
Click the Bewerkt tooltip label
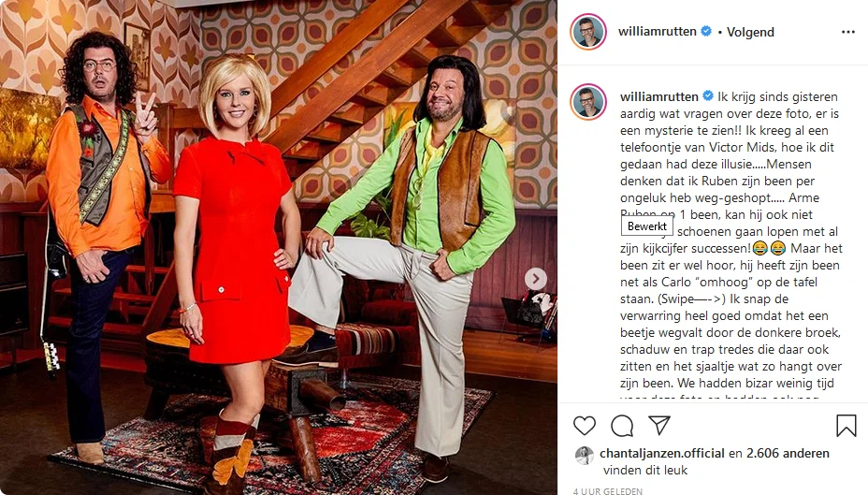click(x=647, y=226)
